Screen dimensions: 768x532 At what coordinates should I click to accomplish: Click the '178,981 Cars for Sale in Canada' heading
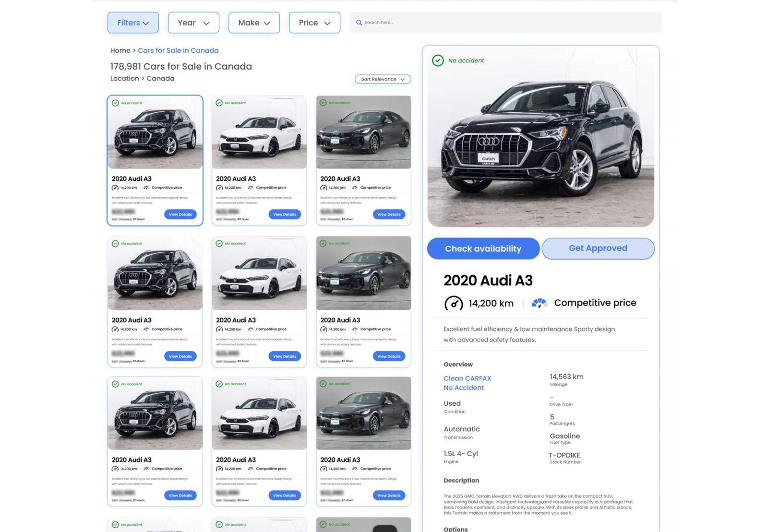point(181,66)
